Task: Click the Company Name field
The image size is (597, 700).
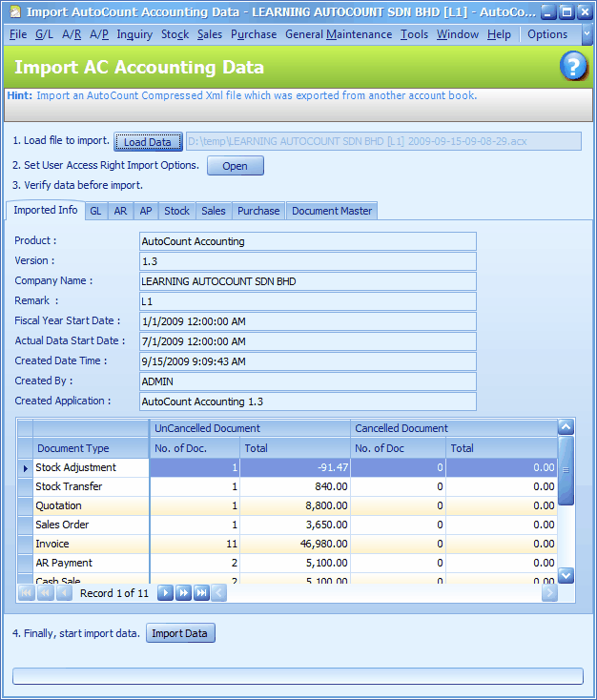Action: pos(308,281)
